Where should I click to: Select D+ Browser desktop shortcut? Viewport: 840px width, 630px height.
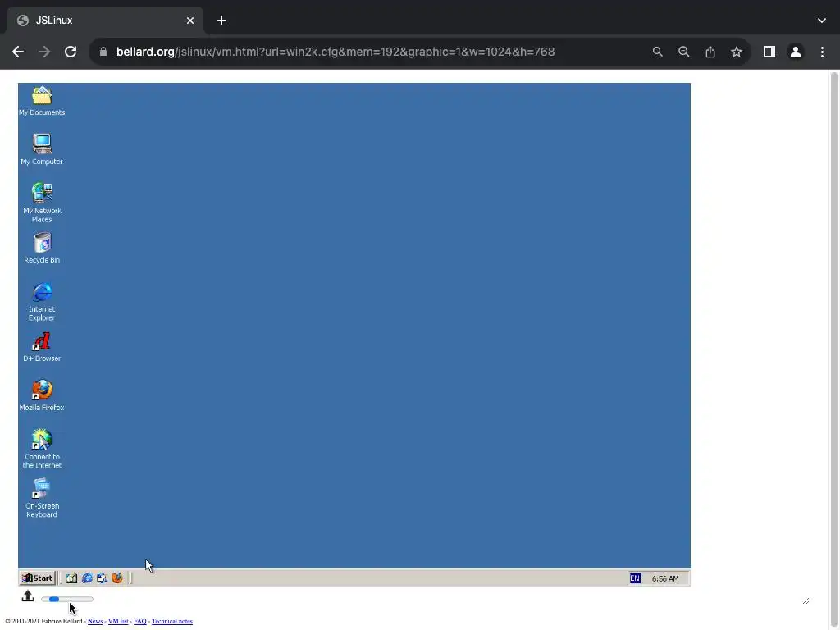point(42,347)
